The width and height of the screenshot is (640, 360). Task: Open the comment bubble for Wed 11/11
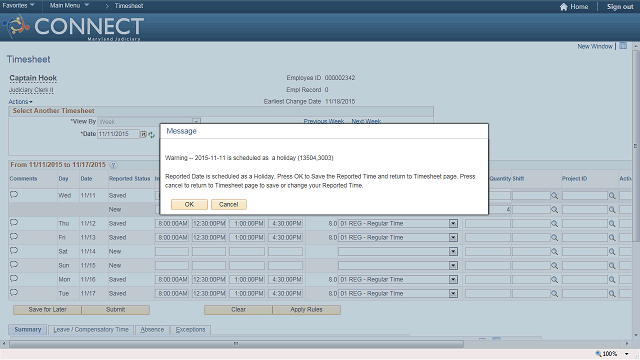click(14, 194)
